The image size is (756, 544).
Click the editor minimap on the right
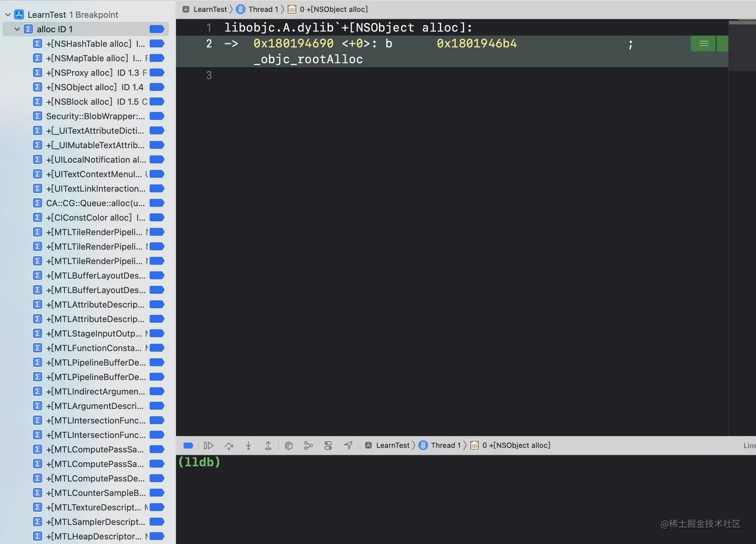(x=742, y=46)
